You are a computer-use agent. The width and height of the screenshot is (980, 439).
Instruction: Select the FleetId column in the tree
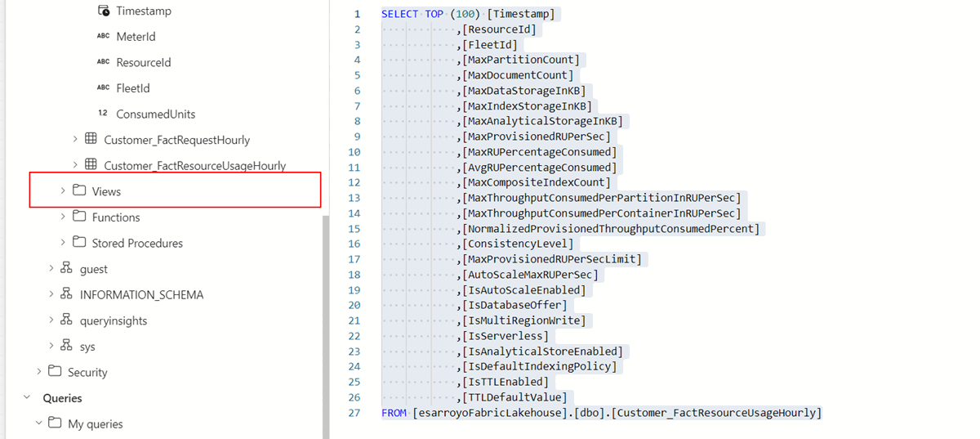[x=133, y=88]
